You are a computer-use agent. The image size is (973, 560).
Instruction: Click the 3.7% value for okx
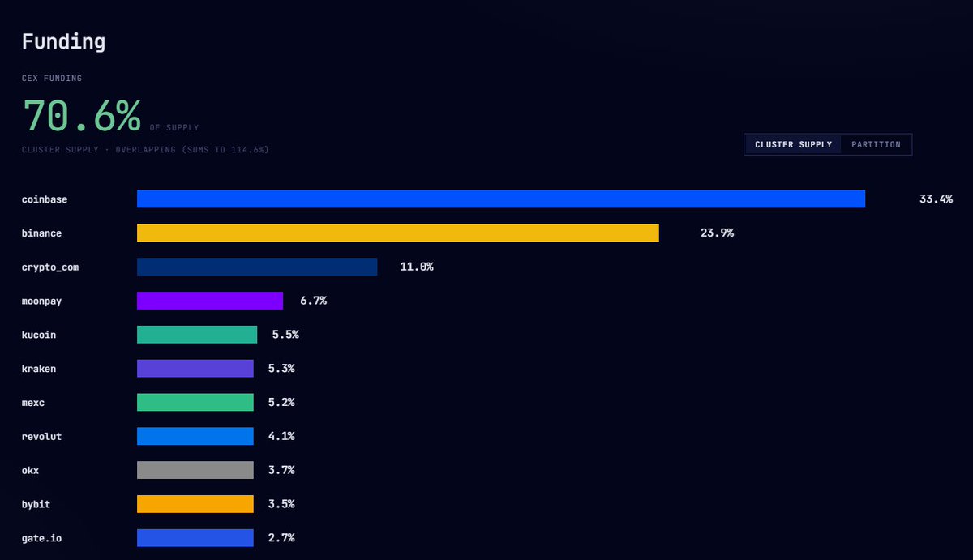pyautogui.click(x=281, y=470)
